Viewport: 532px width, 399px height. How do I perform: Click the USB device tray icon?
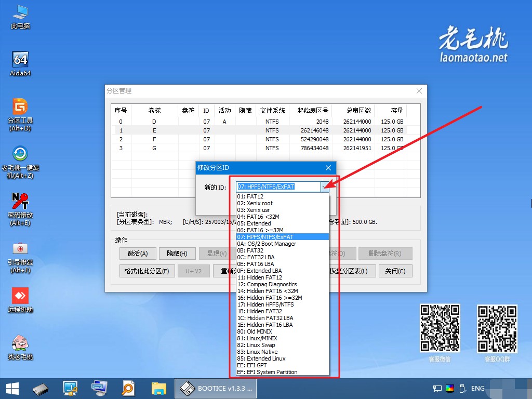[x=462, y=389]
